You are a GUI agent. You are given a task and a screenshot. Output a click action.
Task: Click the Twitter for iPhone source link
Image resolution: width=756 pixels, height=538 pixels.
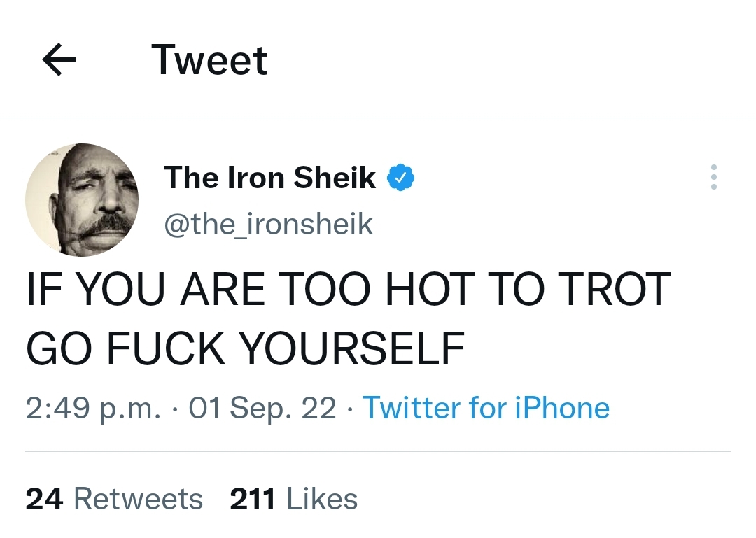coord(486,408)
